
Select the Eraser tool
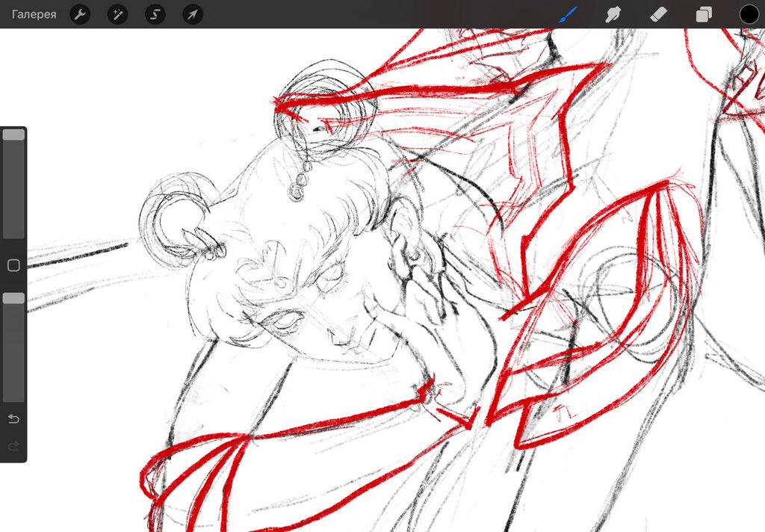click(x=659, y=15)
